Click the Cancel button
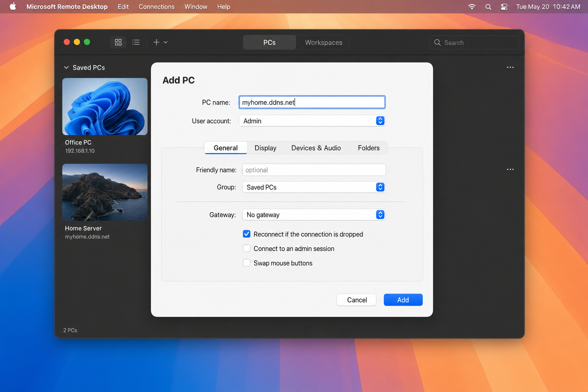 (x=357, y=300)
